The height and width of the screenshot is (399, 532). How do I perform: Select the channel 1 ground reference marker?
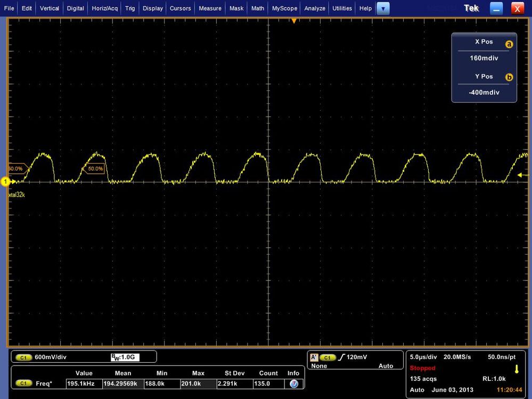pos(6,182)
